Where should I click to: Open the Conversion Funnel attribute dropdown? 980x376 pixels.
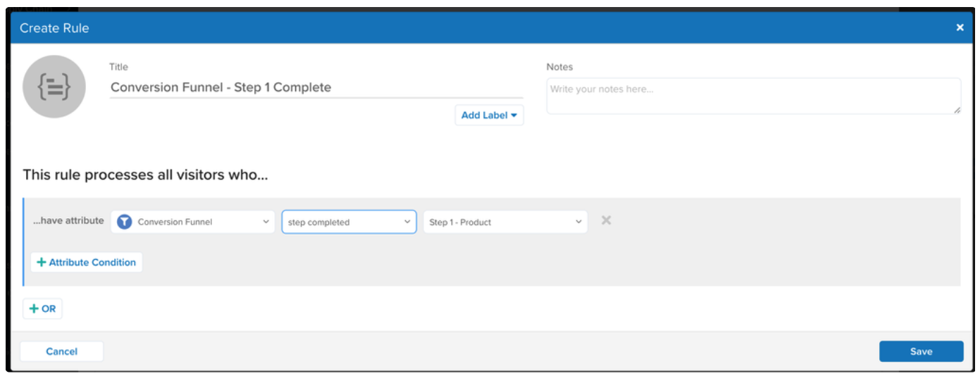point(193,222)
